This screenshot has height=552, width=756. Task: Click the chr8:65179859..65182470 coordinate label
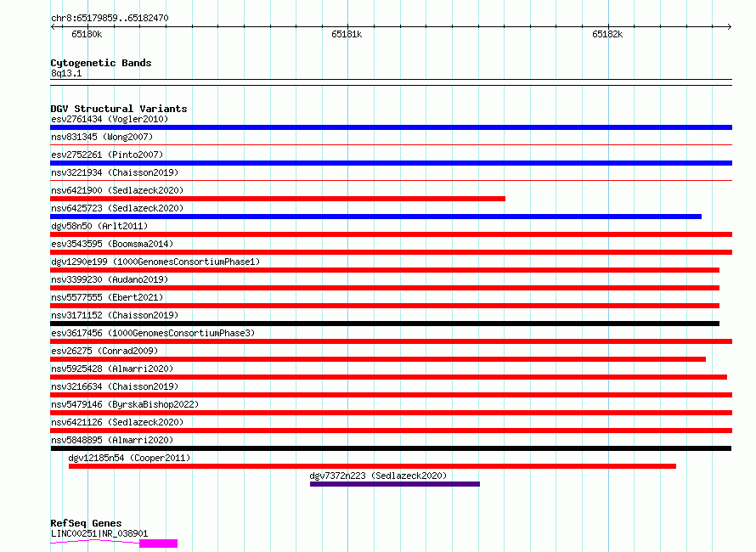point(110,18)
